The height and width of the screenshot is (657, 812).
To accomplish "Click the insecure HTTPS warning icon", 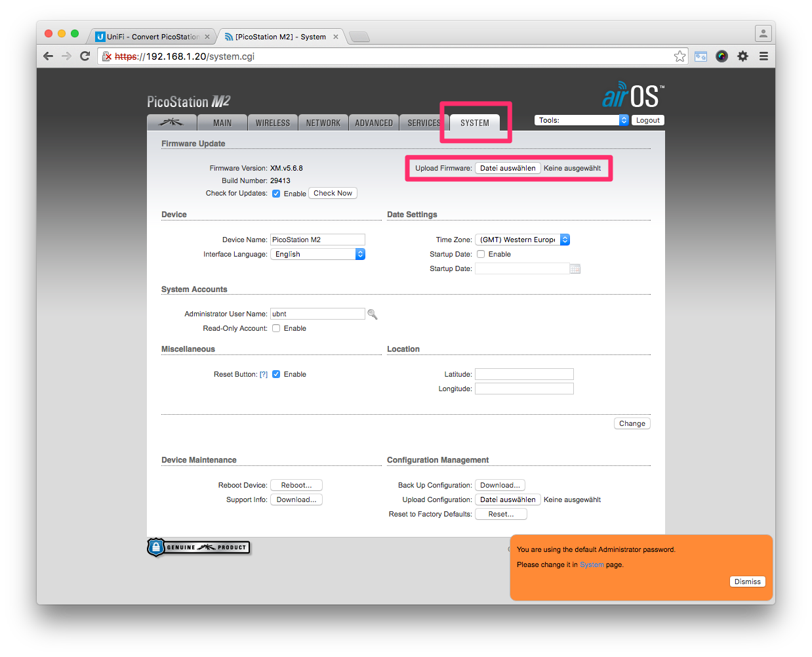I will (x=107, y=56).
